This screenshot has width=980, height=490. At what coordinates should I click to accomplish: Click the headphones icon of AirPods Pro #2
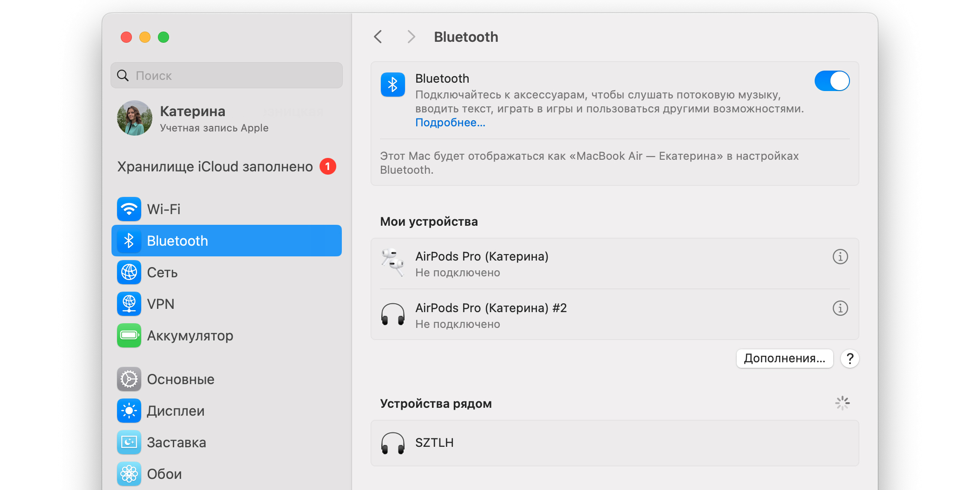click(x=392, y=314)
